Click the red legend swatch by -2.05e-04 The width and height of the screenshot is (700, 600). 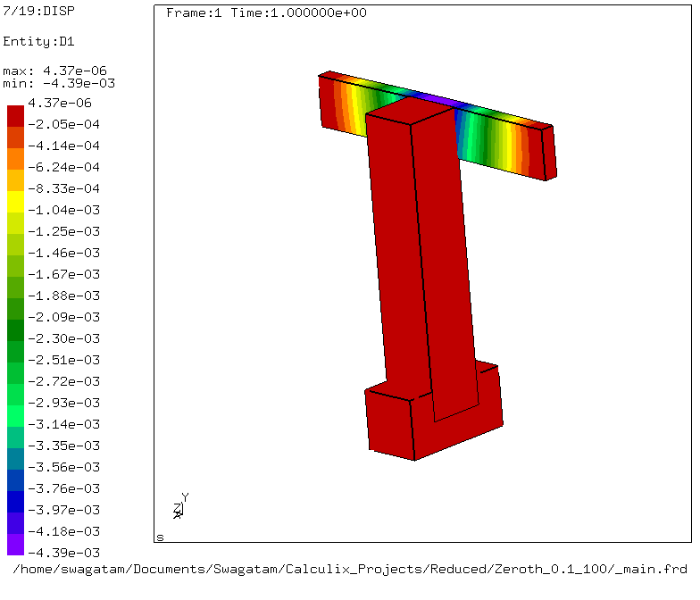pos(16,116)
